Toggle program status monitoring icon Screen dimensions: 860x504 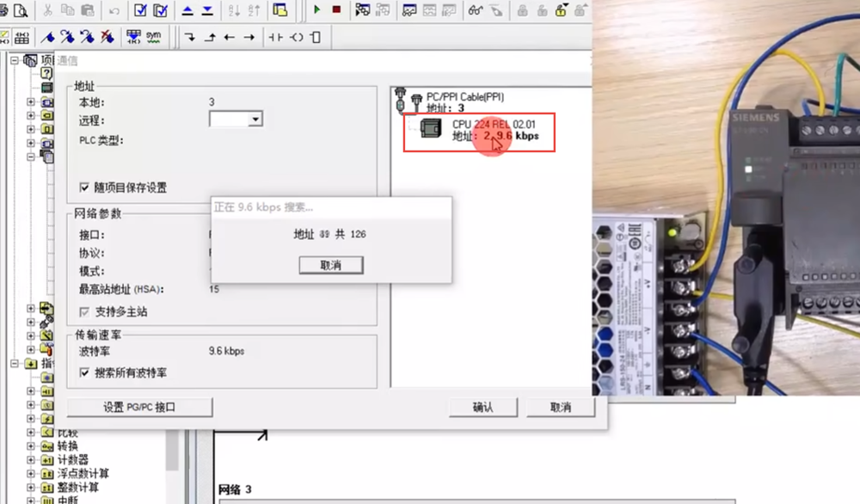363,10
